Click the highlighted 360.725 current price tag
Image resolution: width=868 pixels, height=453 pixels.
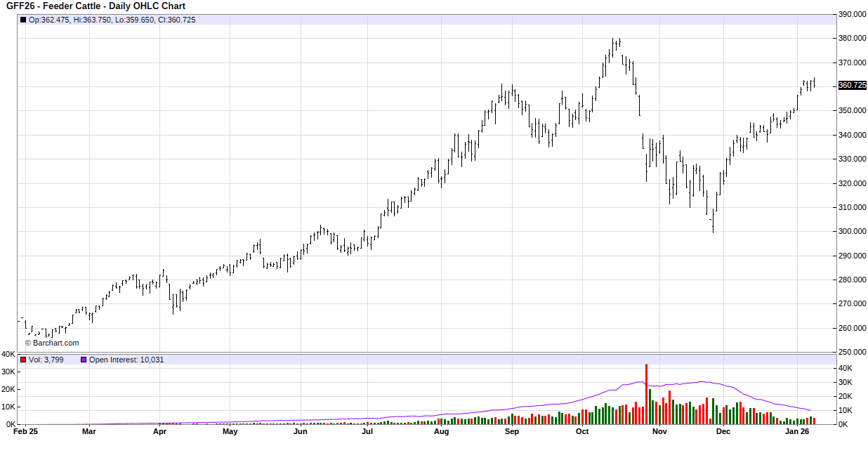point(852,85)
